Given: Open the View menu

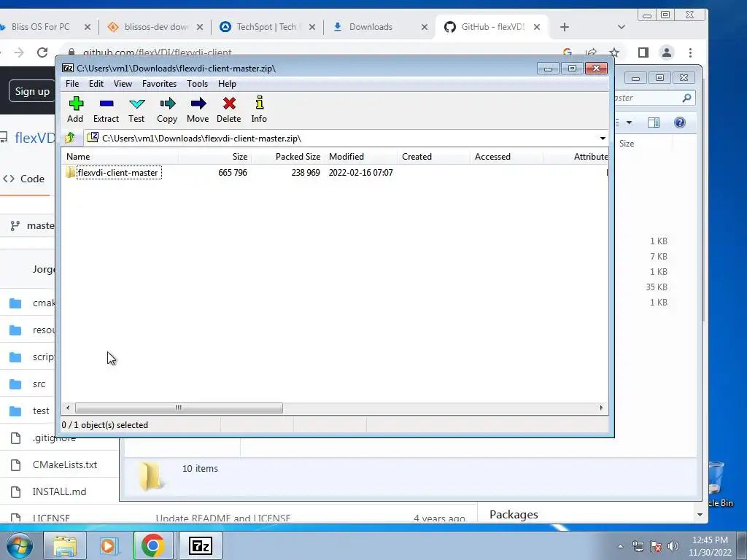Looking at the screenshot, I should 123,84.
